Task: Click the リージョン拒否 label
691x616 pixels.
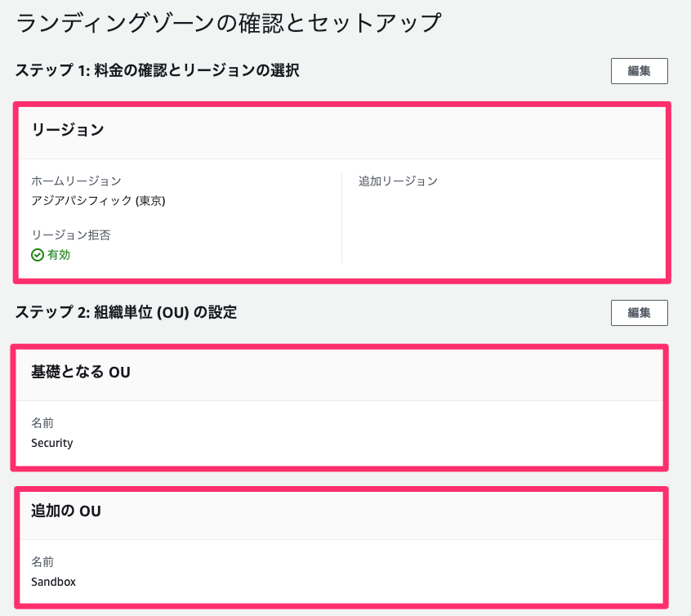Action: click(71, 235)
